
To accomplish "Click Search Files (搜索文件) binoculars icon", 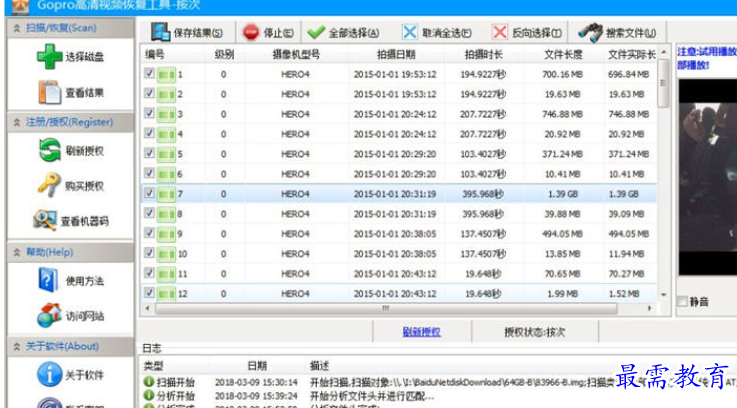I will coord(590,32).
